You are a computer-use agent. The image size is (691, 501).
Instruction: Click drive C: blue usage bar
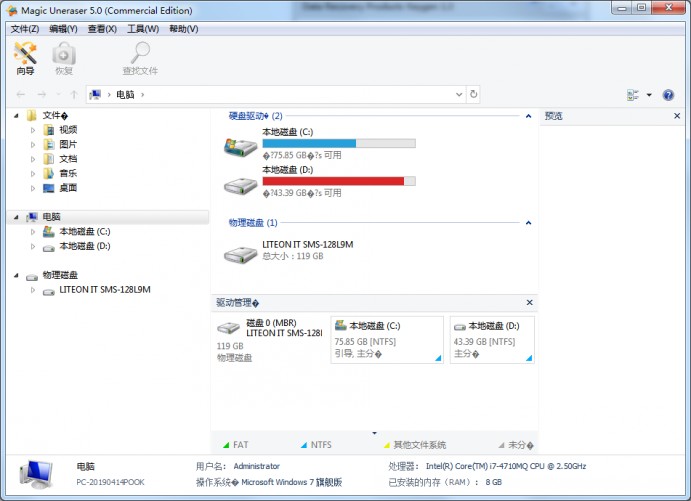point(338,144)
